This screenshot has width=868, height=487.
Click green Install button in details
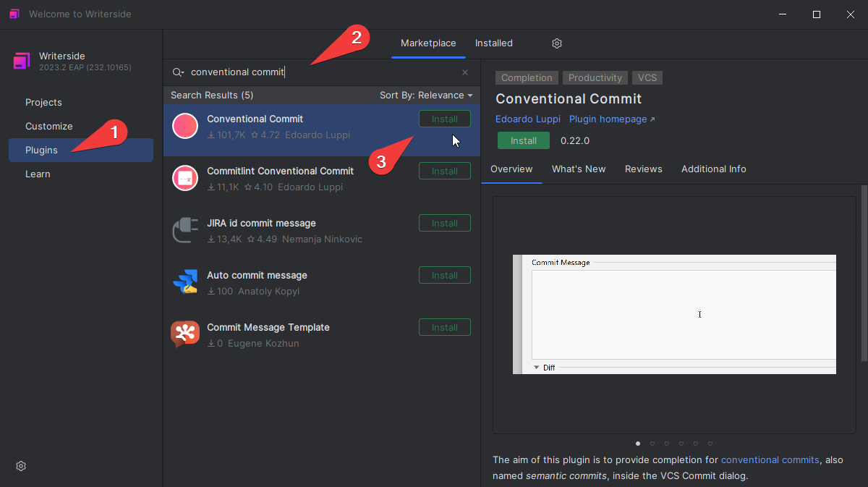tap(524, 140)
